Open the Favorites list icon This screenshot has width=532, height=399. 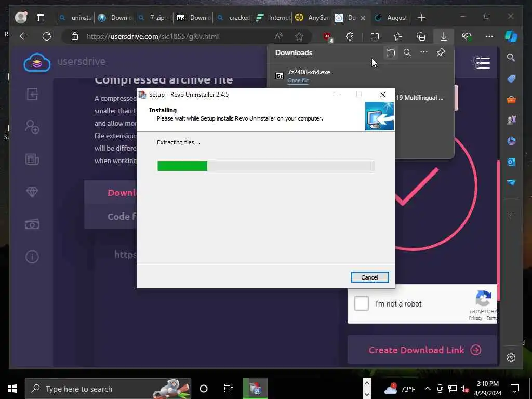397,36
